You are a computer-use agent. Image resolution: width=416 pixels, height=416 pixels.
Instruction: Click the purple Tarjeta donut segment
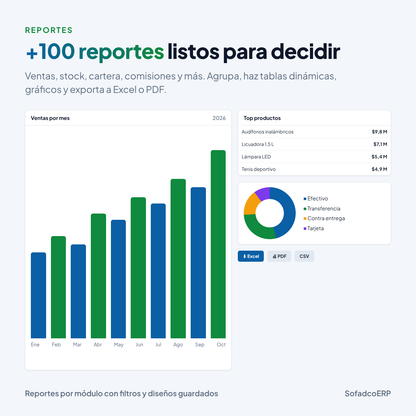coord(263,193)
